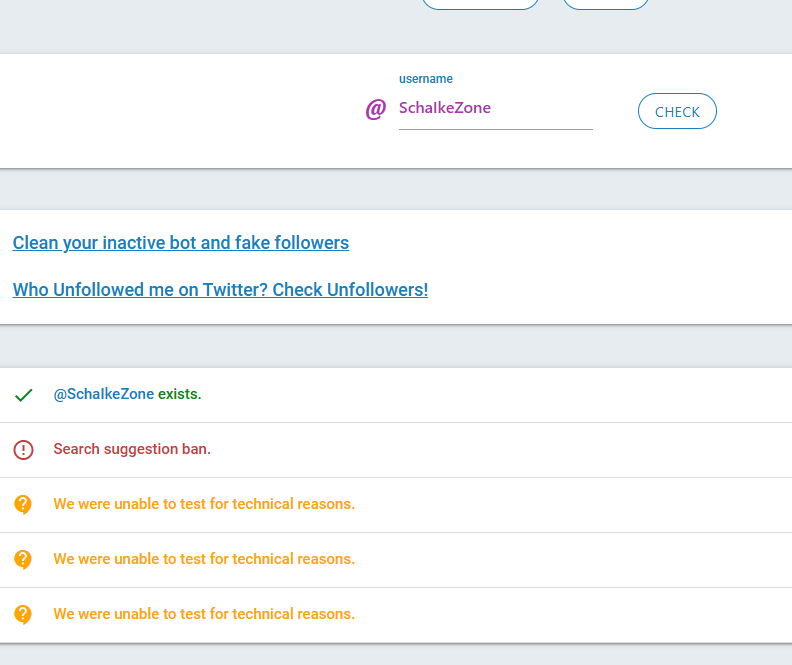Click the green checkmark icon beside exists
Viewport: 792px width, 665px height.
(x=24, y=395)
